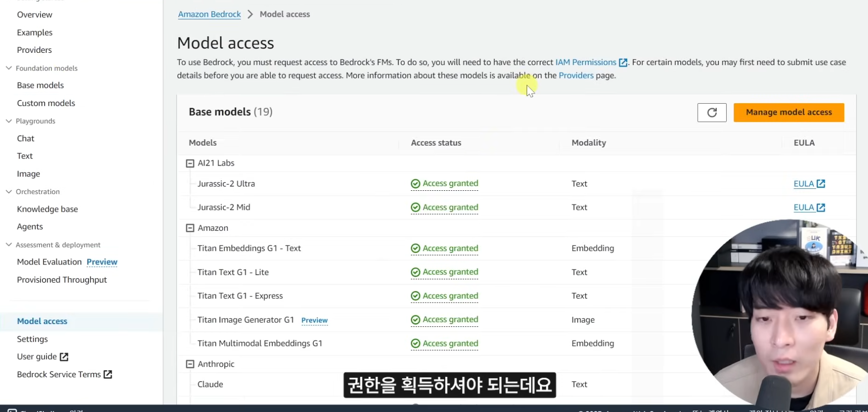This screenshot has width=868, height=412.
Task: Open Provisioned Throughput in the sidebar
Action: point(62,280)
